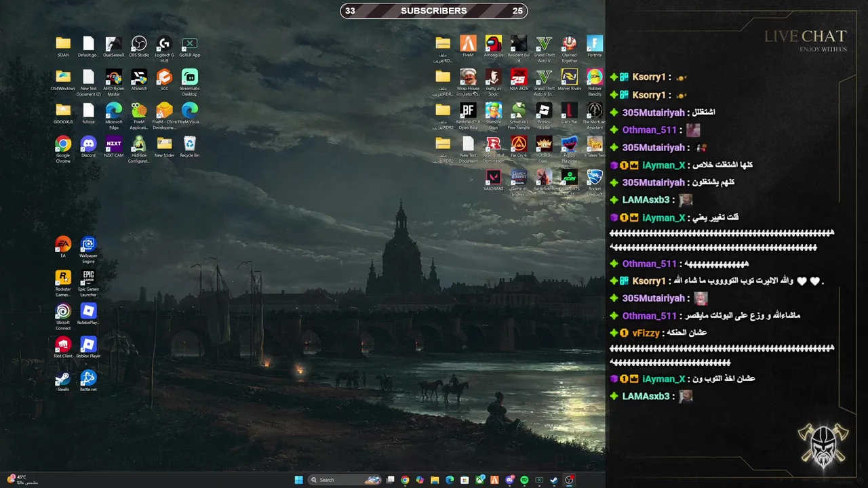
Task: Select the Google Chrome desktop shortcut
Action: pyautogui.click(x=63, y=149)
